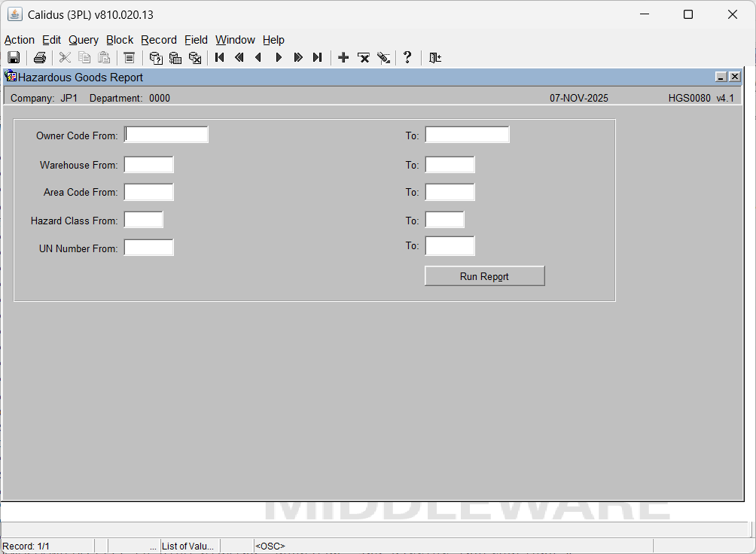The height and width of the screenshot is (554, 756).
Task: Jump to last record arrow icon
Action: (x=317, y=58)
